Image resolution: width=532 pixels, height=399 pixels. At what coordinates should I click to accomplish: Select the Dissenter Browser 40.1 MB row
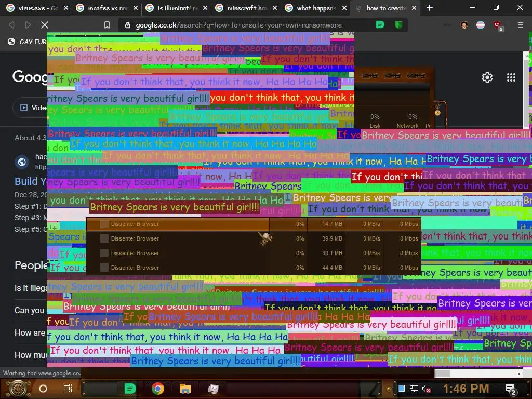[x=254, y=253]
